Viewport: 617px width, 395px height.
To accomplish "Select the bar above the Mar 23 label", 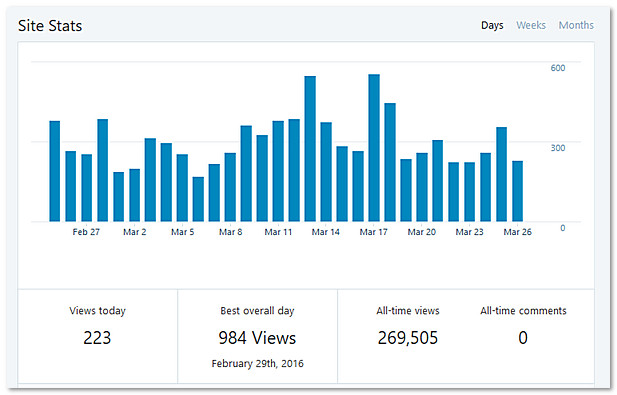I will pos(469,192).
